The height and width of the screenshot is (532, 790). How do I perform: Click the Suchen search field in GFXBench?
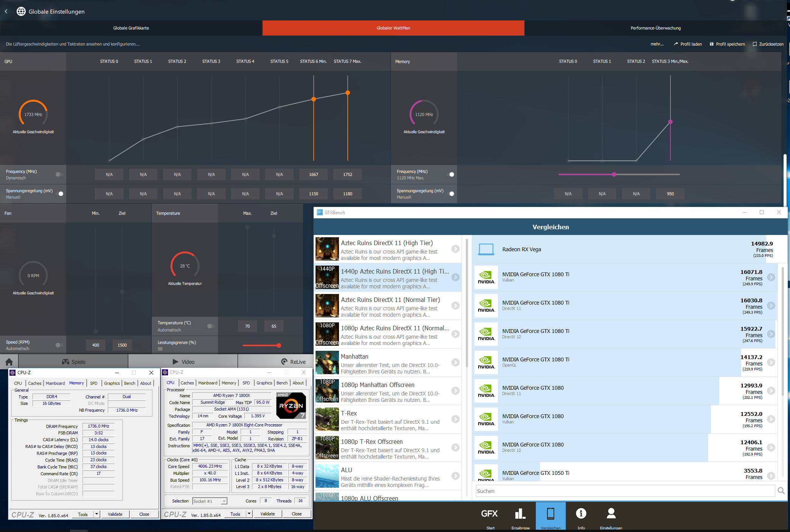(624, 491)
